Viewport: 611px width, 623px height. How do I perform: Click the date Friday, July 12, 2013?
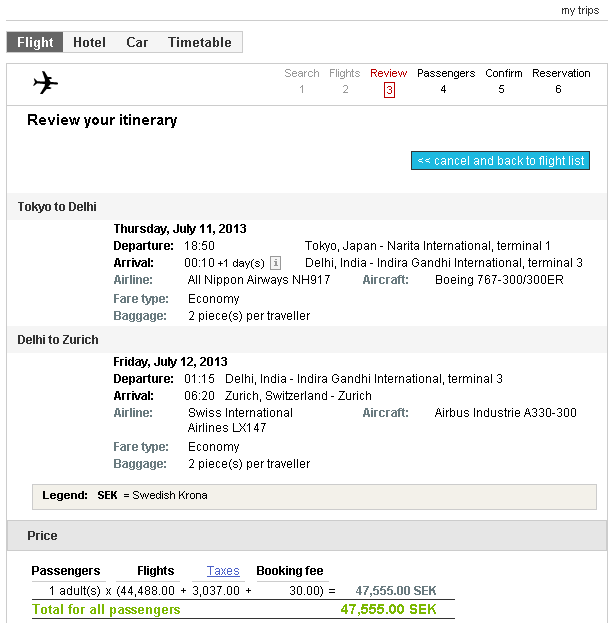click(x=170, y=362)
